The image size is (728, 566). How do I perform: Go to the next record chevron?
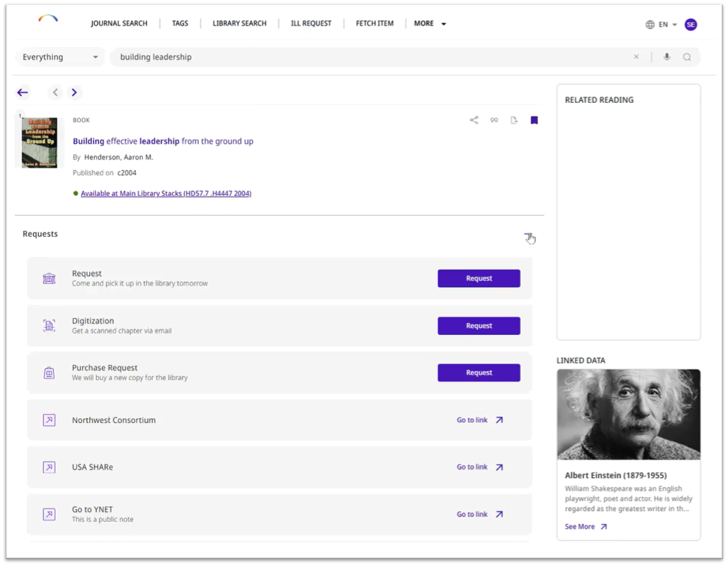pyautogui.click(x=74, y=92)
